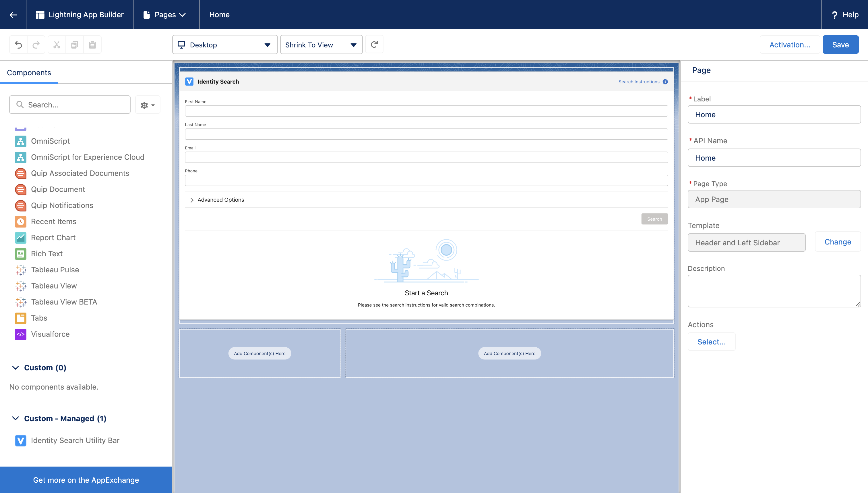Open the Shrink To View dropdown
Image resolution: width=868 pixels, height=493 pixels.
(321, 45)
